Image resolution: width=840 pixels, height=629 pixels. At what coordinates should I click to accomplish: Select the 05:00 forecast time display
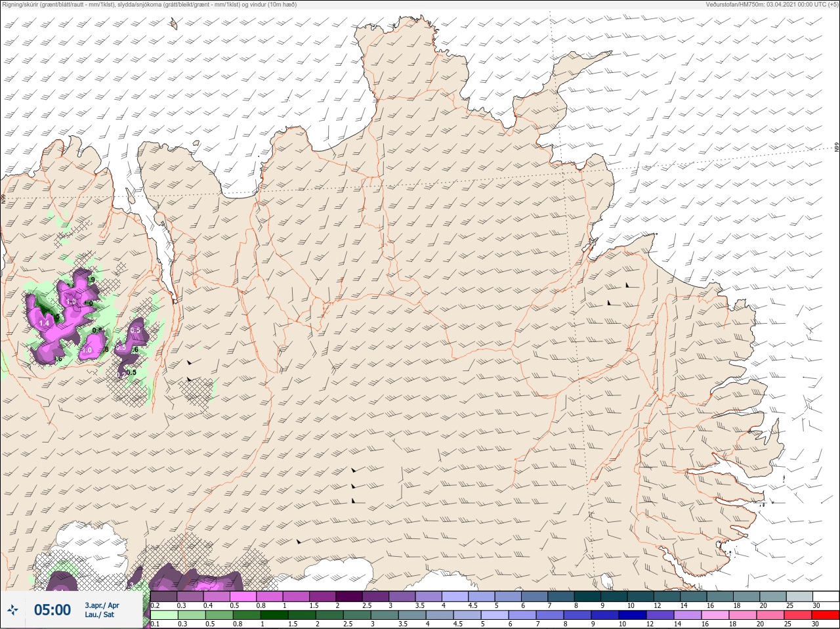52,611
